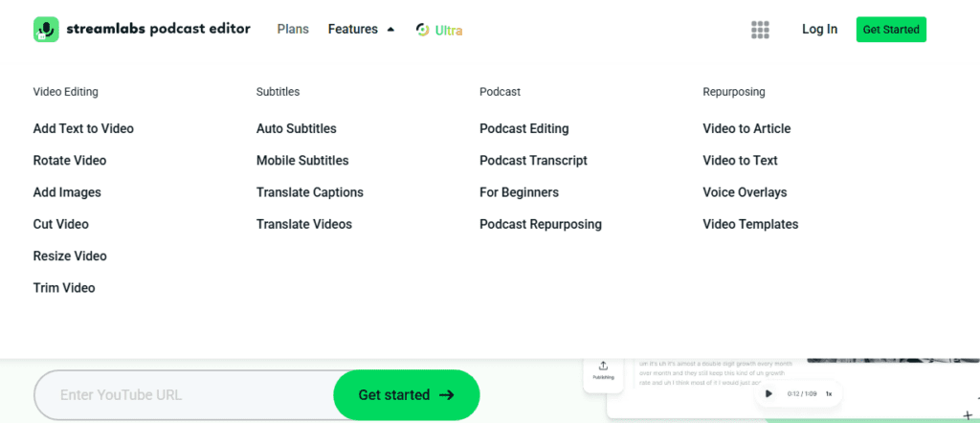The width and height of the screenshot is (980, 423).
Task: Open Trim Video feature
Action: point(64,288)
